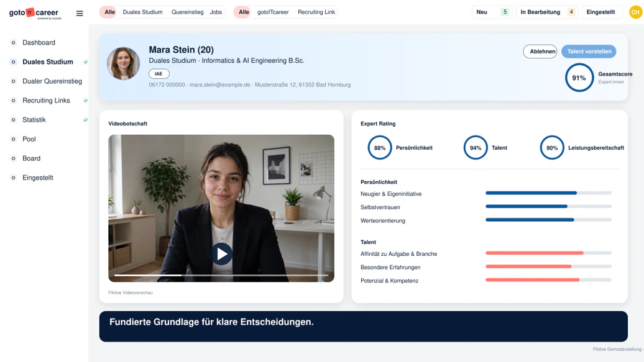Screen dimensions: 644x362
Task: Click the gotoITcareer logo
Action: coord(35,13)
